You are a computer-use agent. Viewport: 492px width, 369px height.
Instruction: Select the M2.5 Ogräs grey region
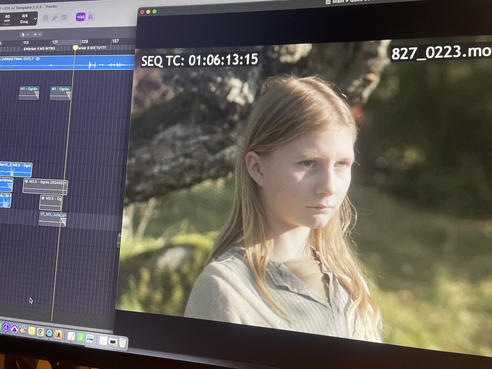click(45, 187)
